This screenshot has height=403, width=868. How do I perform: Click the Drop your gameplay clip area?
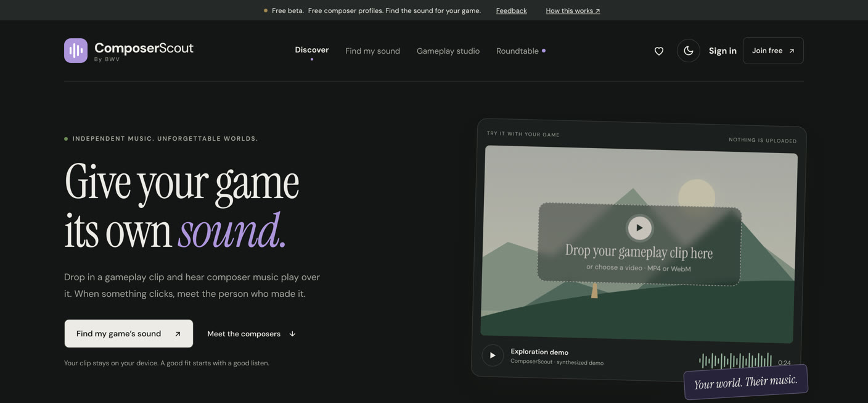(639, 244)
